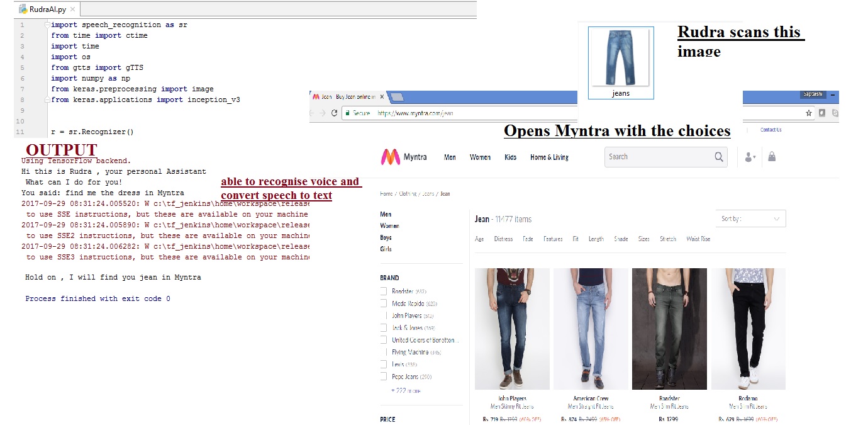The height and width of the screenshot is (425, 868).
Task: Check the Roadster brand checkbox
Action: pos(383,292)
